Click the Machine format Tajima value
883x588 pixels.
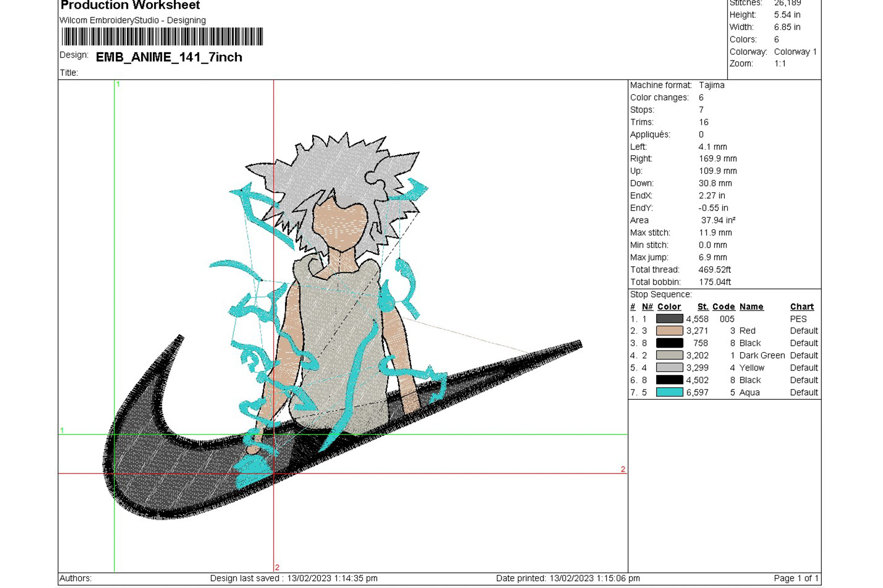pyautogui.click(x=711, y=85)
